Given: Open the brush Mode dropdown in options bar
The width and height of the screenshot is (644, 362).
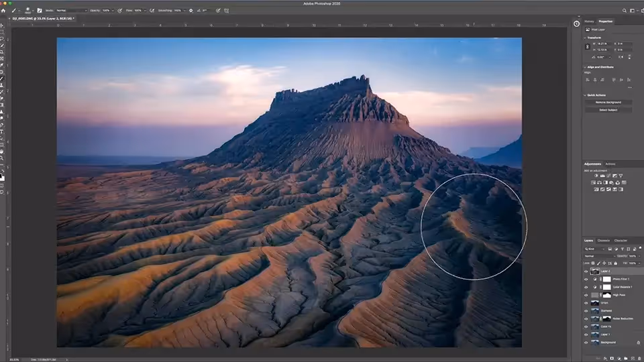Looking at the screenshot, I should pos(70,11).
